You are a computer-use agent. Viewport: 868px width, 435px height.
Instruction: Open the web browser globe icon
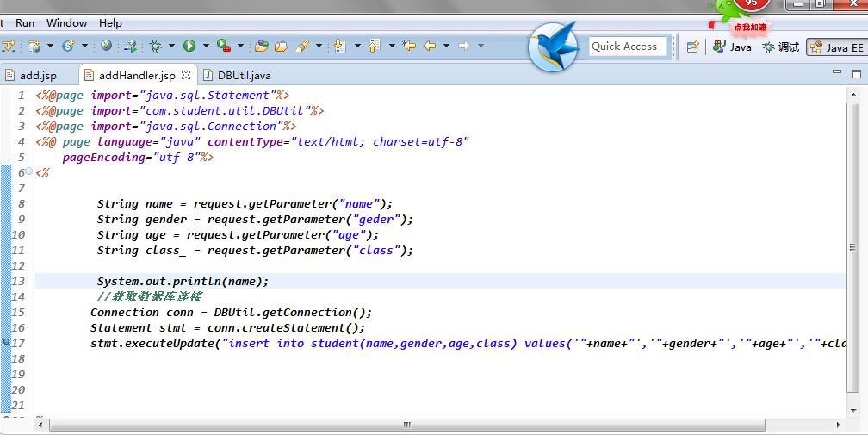[106, 46]
